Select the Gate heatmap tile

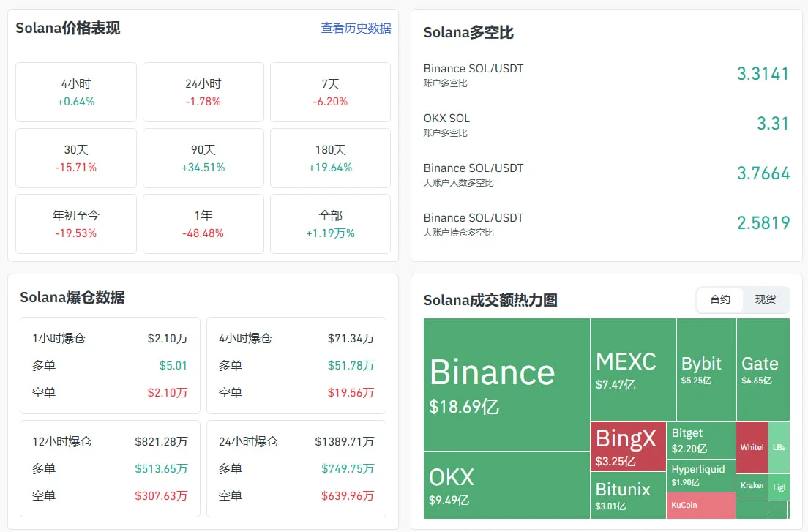[763, 370]
